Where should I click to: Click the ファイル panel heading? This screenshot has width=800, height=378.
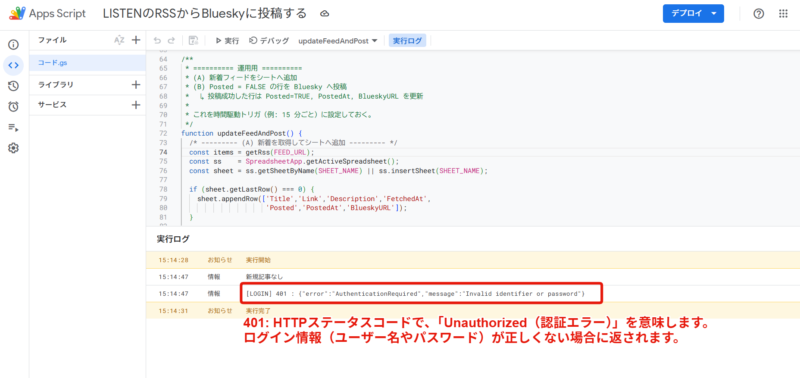click(x=52, y=40)
